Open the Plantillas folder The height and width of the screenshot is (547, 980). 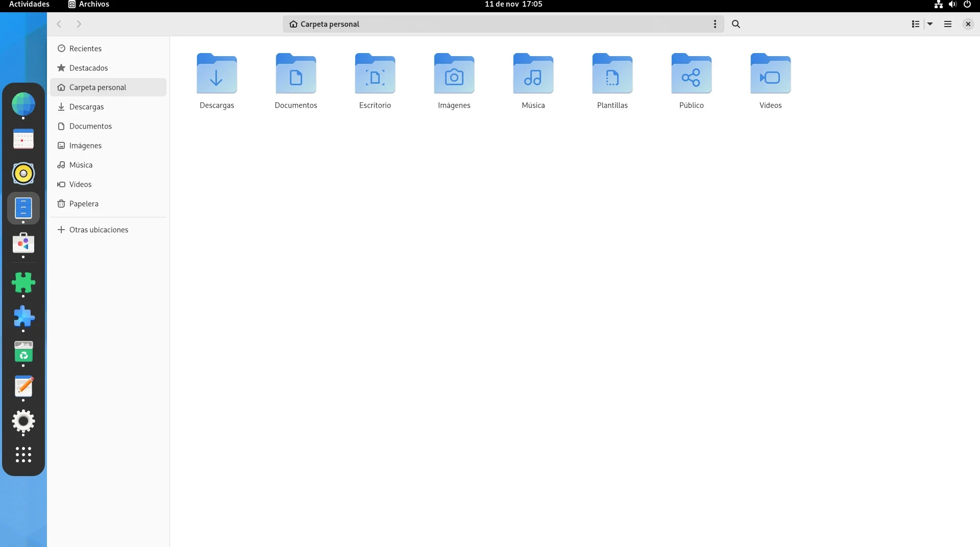coord(612,74)
